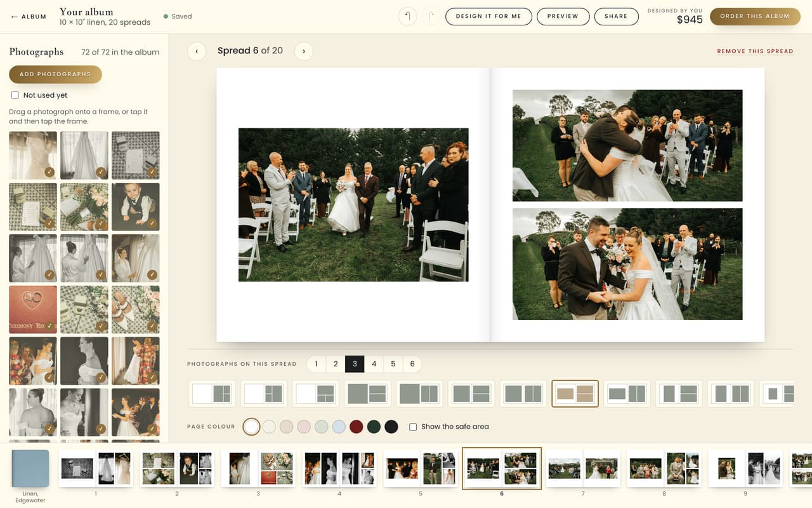Pick the first photo in the Photographs panel
Screen dimensions: 812x508
[33, 156]
